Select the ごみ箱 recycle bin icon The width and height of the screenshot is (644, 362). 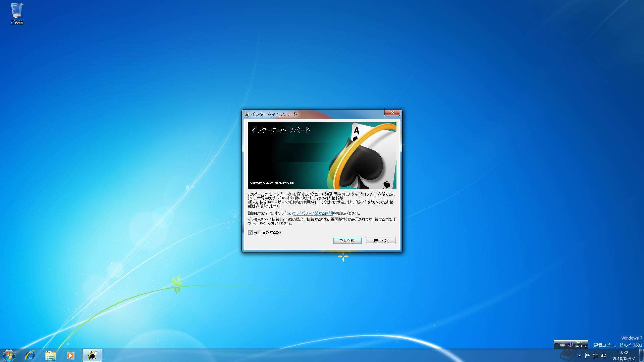(17, 13)
